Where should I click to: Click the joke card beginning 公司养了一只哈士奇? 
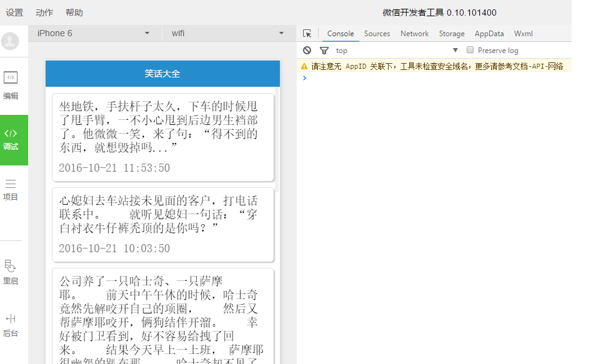[163, 316]
